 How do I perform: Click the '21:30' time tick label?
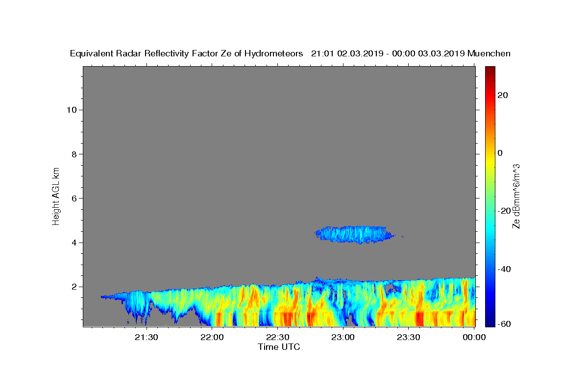pyautogui.click(x=146, y=337)
